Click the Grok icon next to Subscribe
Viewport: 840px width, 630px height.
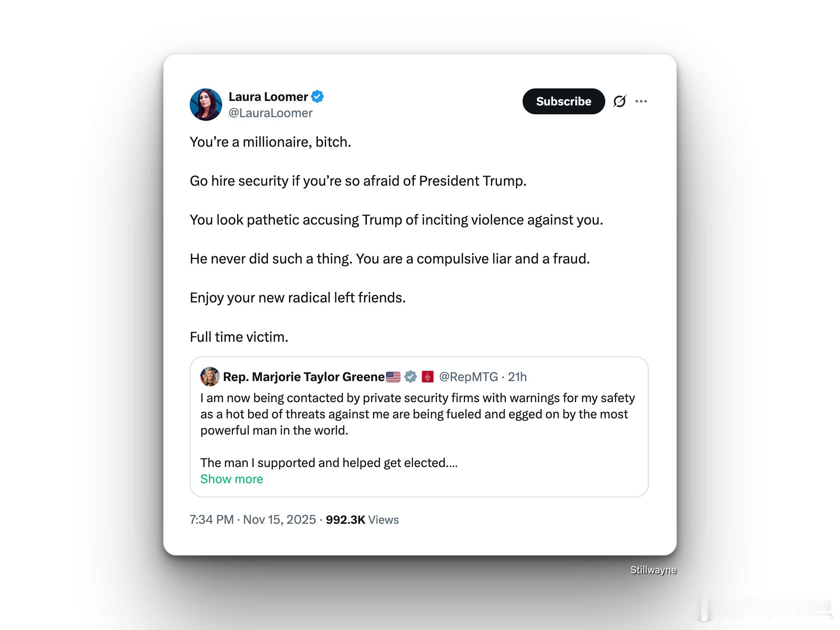click(619, 101)
